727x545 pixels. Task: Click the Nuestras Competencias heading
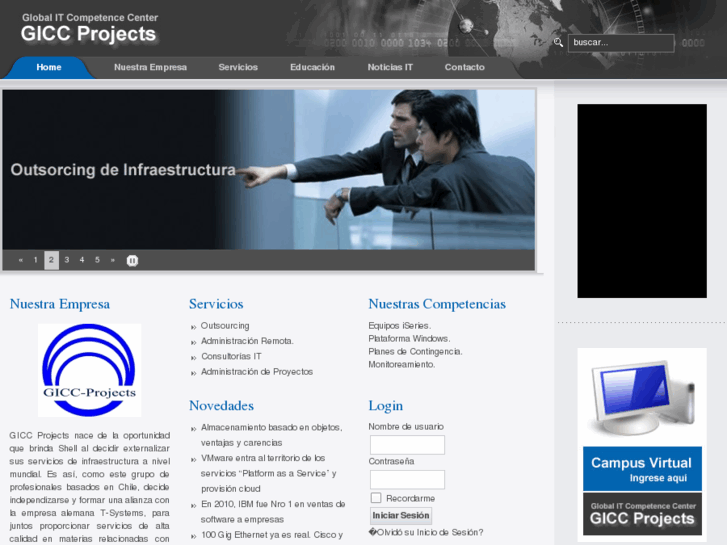(x=437, y=304)
